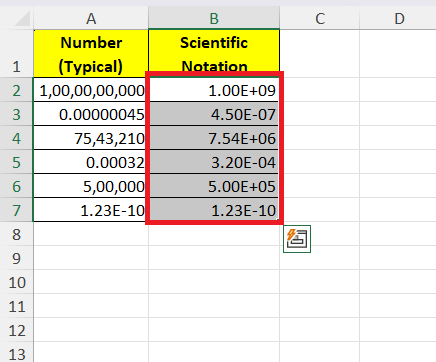Open the Quick Analysis button below the selection
The height and width of the screenshot is (362, 436).
coord(297,239)
